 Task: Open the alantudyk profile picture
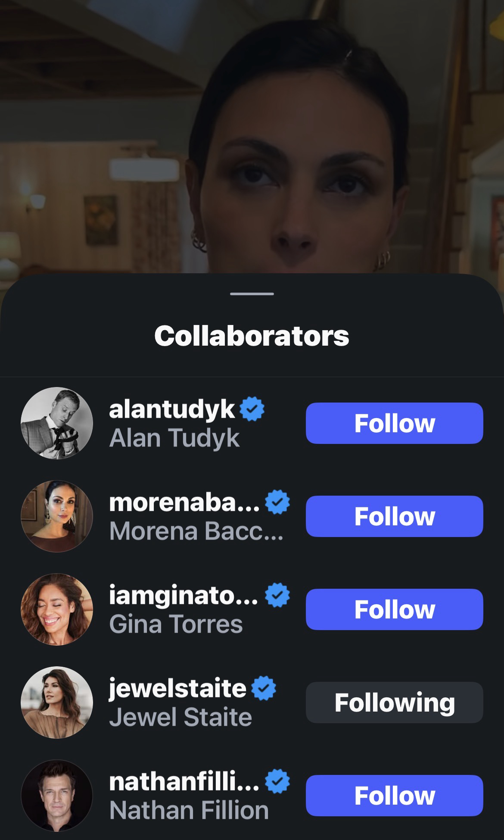(x=57, y=423)
